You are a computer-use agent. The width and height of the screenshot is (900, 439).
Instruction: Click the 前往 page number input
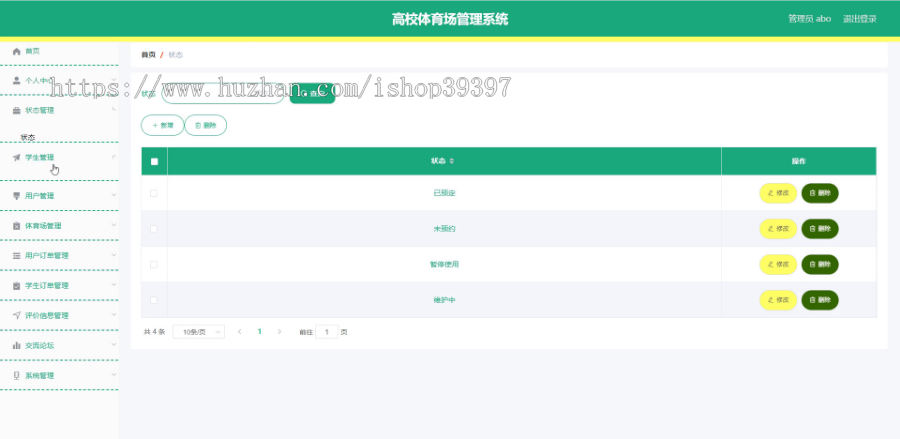point(327,332)
